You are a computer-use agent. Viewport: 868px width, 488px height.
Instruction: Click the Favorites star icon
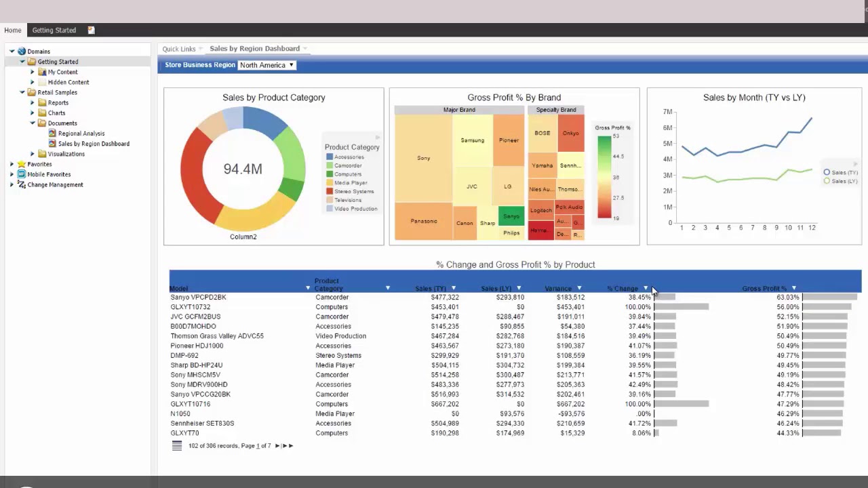(x=22, y=164)
